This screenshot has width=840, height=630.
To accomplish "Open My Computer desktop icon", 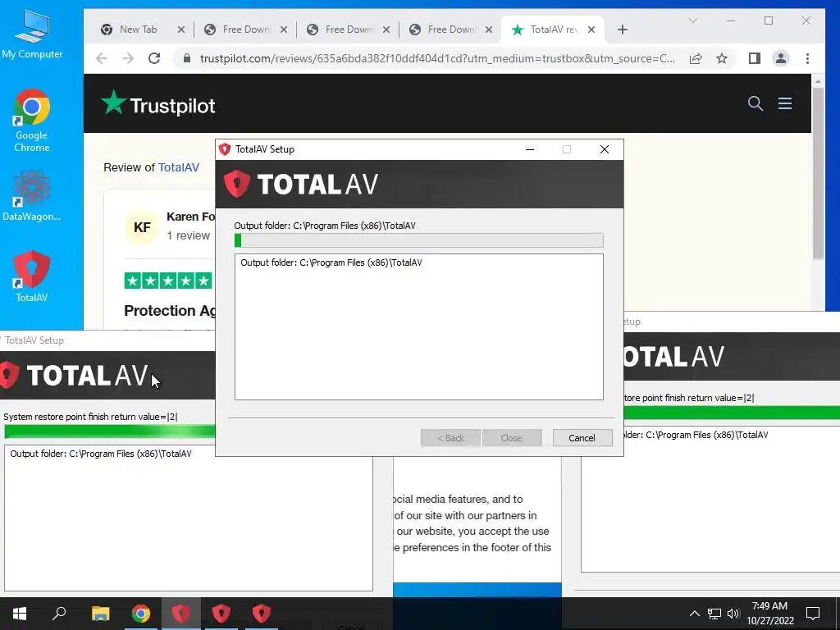I will pos(32,34).
